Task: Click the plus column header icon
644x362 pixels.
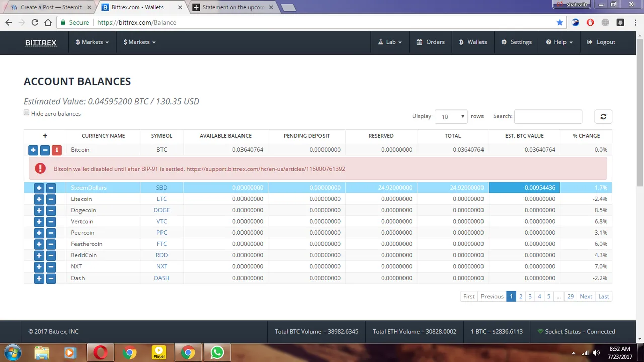Action: tap(45, 135)
